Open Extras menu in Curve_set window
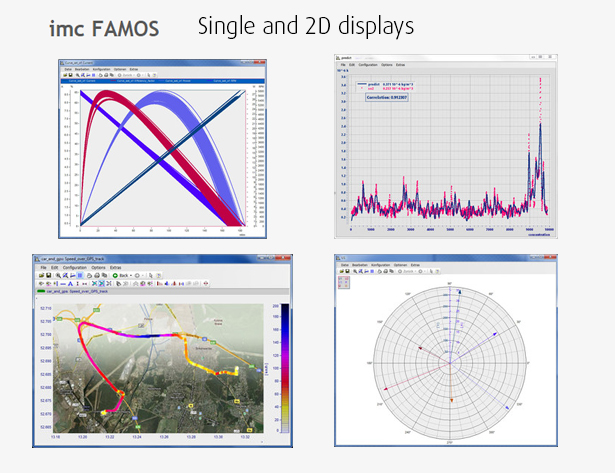Viewport: 615px width, 473px height. pos(134,69)
